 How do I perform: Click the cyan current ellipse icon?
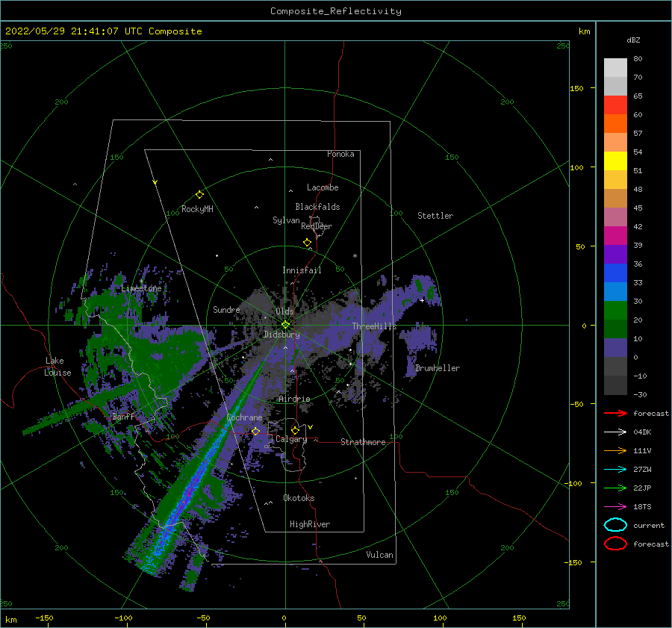pos(615,525)
